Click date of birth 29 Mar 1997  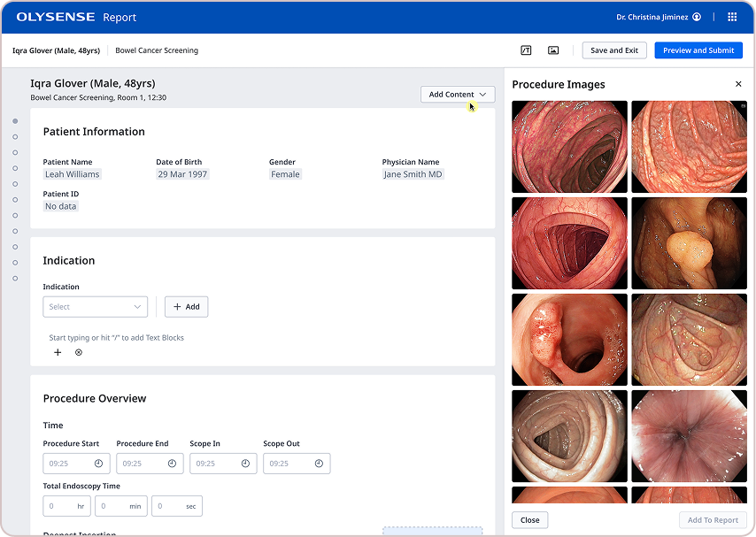(182, 174)
